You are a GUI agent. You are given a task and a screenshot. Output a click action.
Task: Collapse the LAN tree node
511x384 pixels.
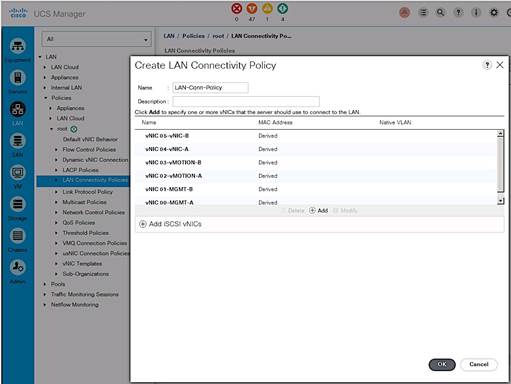[40, 57]
